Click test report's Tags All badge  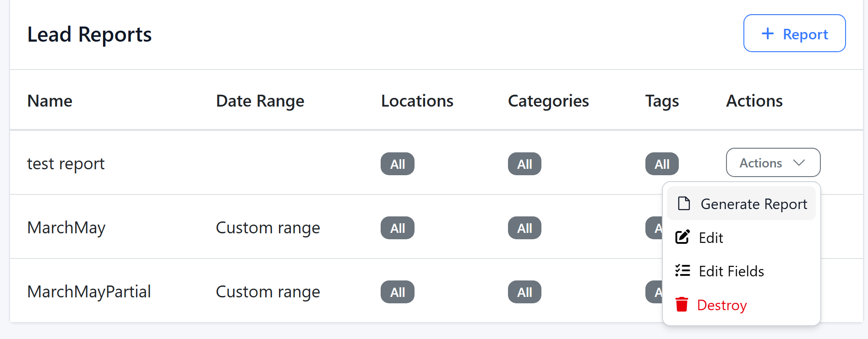point(662,164)
